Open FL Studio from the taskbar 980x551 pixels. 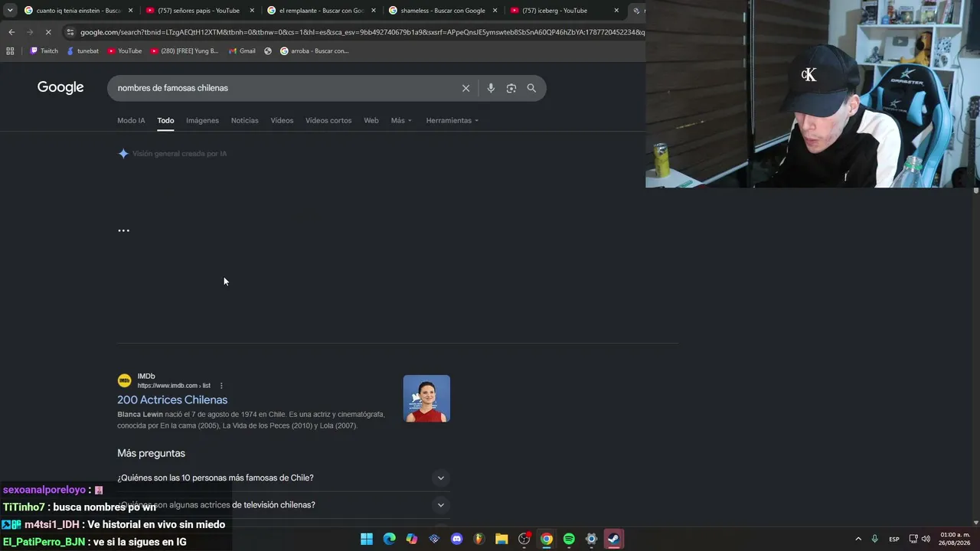(479, 539)
